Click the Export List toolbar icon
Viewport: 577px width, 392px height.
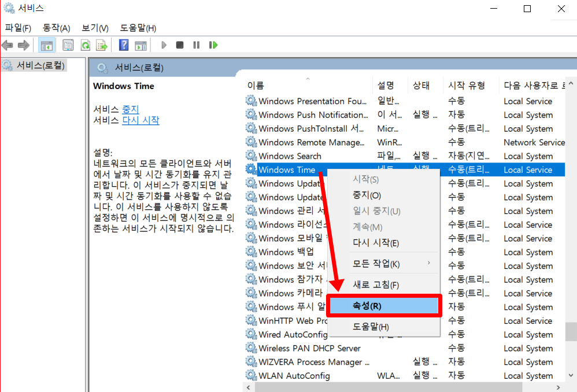click(x=102, y=45)
